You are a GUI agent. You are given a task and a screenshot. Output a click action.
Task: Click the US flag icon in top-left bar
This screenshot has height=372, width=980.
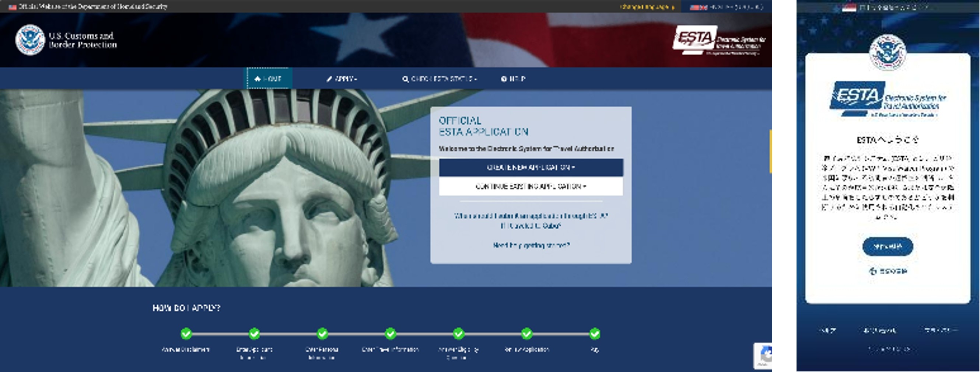click(x=12, y=7)
